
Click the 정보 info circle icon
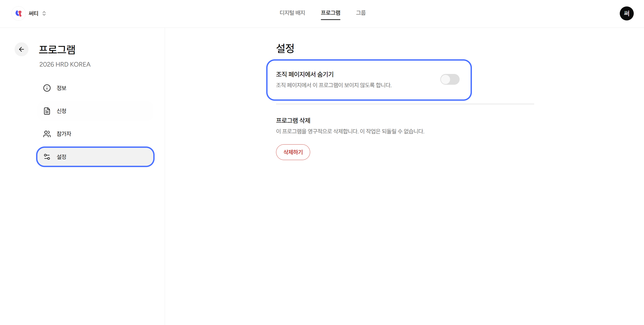click(x=47, y=88)
